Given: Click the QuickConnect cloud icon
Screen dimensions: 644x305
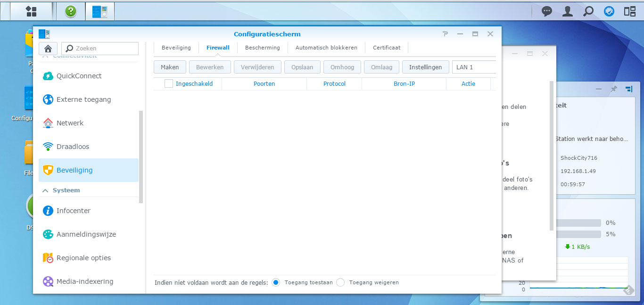Looking at the screenshot, I should [x=48, y=76].
